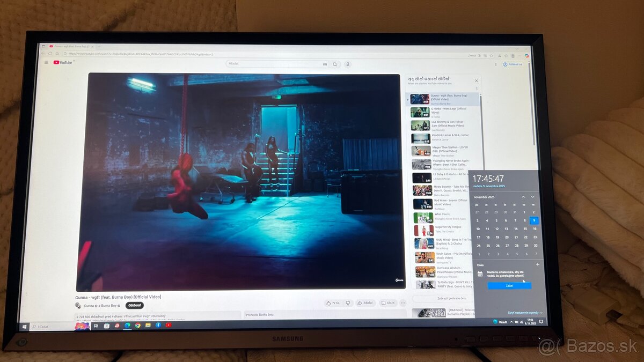
Task: Toggle the thumbs-up like button
Action: (x=329, y=303)
